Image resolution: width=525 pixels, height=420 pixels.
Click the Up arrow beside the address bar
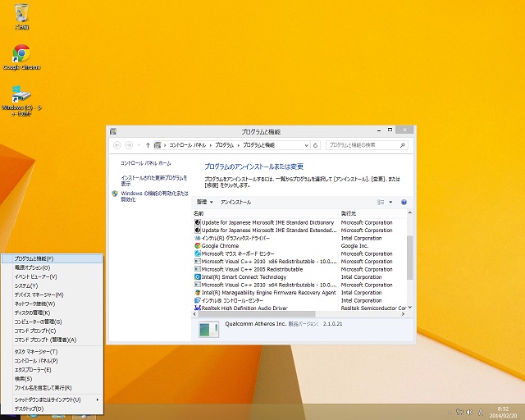pos(148,144)
